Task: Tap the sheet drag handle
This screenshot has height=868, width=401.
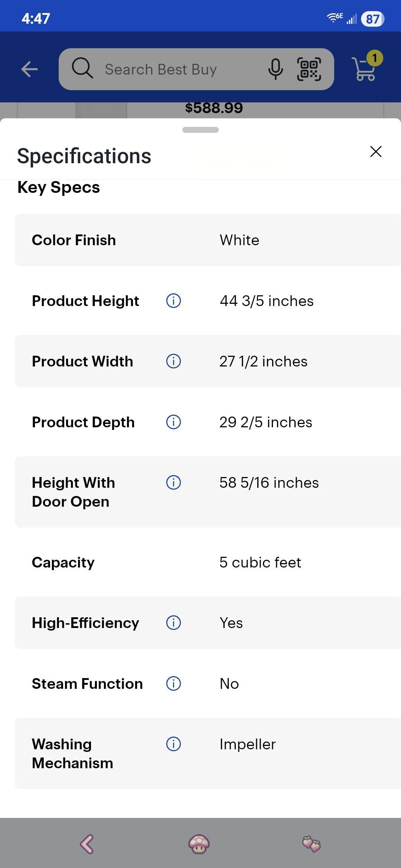Action: click(200, 130)
